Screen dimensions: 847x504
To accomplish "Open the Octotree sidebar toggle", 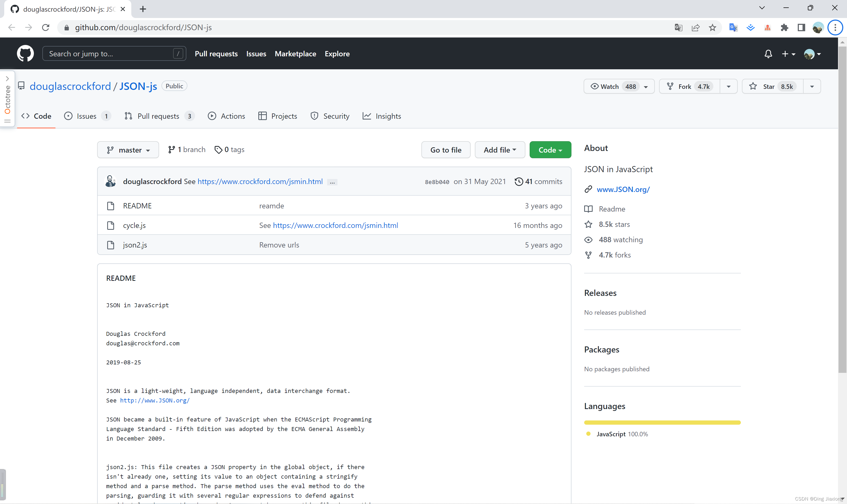I will [x=7, y=99].
